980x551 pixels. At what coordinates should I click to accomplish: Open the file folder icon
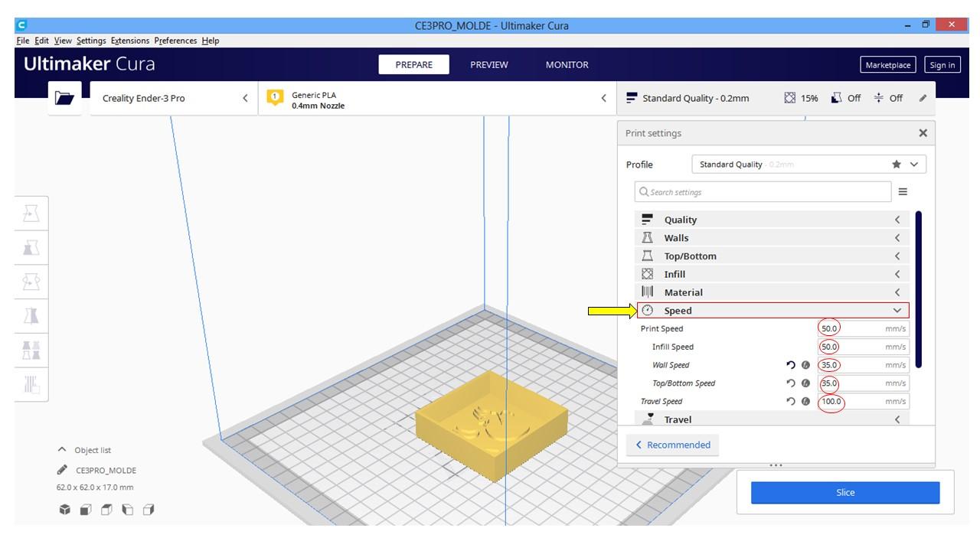click(65, 98)
